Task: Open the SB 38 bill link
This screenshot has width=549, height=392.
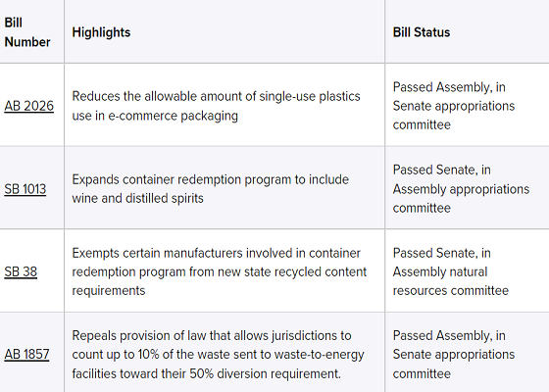Action: [21, 272]
